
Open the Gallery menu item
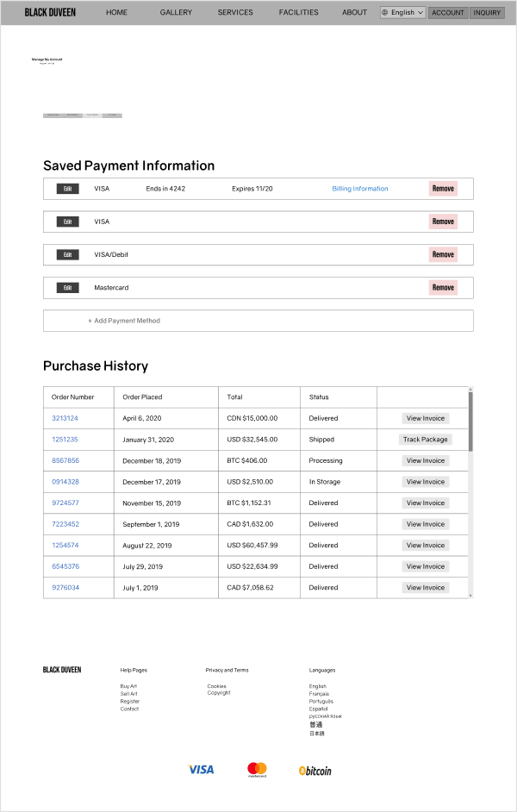[176, 13]
